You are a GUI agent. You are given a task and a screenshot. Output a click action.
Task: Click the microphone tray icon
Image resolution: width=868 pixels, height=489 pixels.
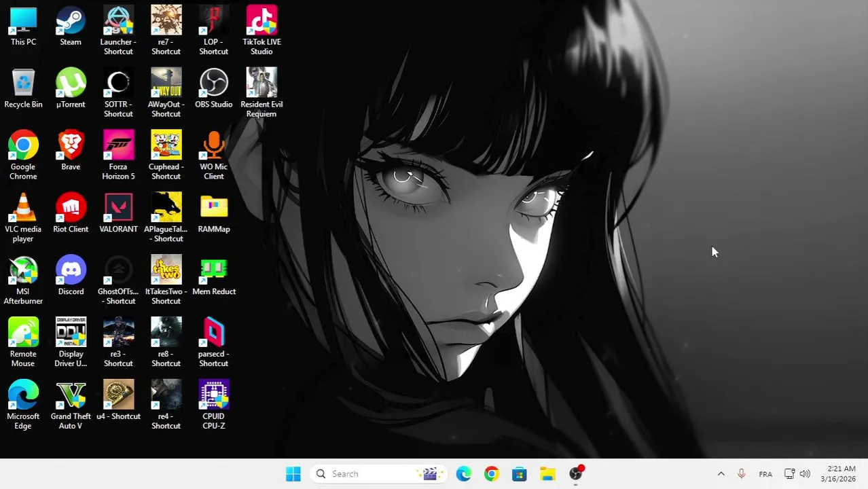tap(741, 474)
